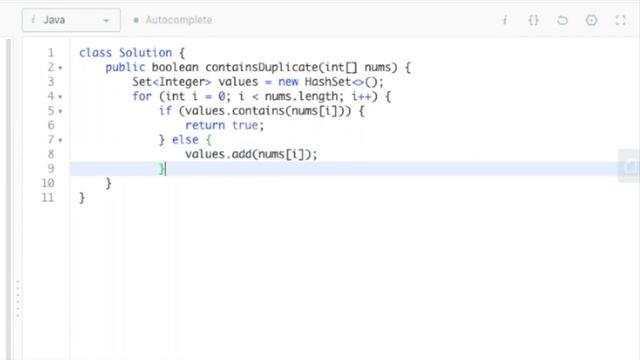Click the 'for' keyword on line 4
This screenshot has width=640, height=360.
(142, 96)
